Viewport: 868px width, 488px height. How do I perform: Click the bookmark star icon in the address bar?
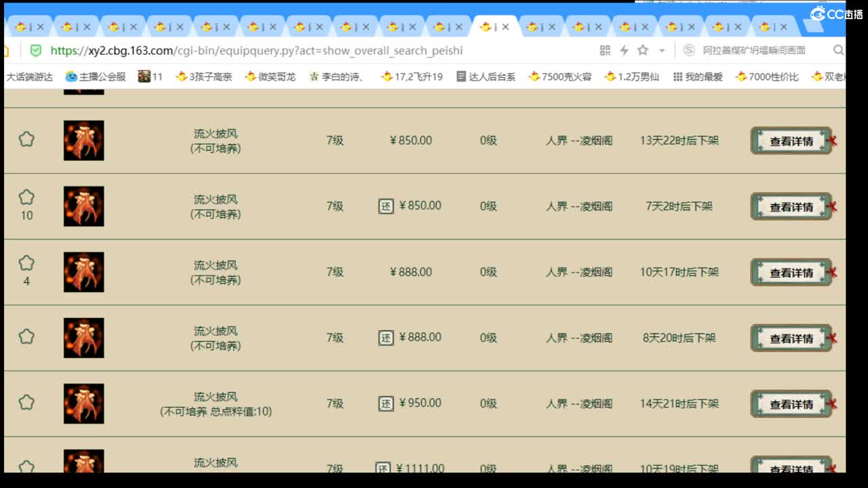(642, 50)
